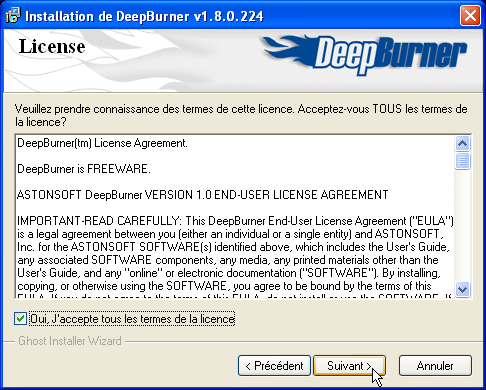This screenshot has height=390, width=486.
Task: Click the Suivant > button
Action: [349, 366]
